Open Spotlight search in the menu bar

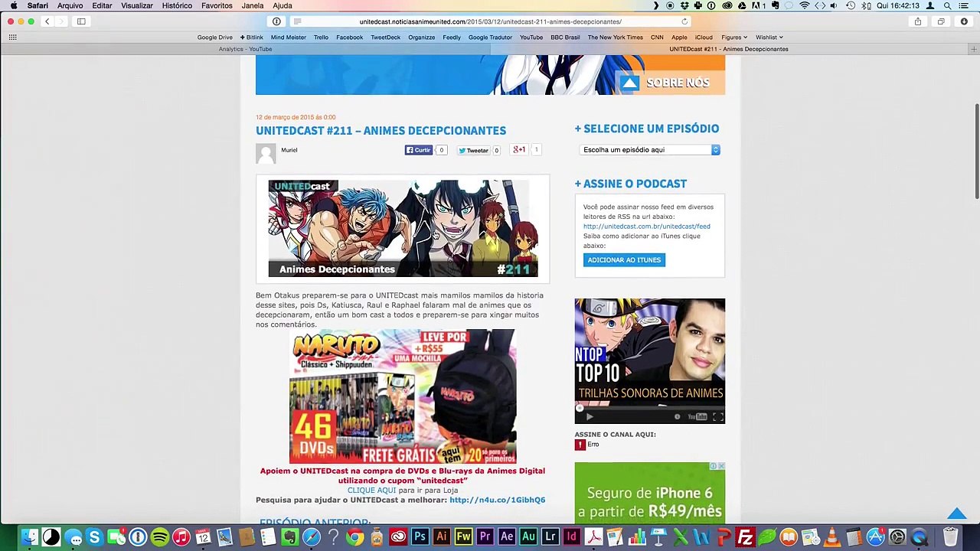pos(949,5)
